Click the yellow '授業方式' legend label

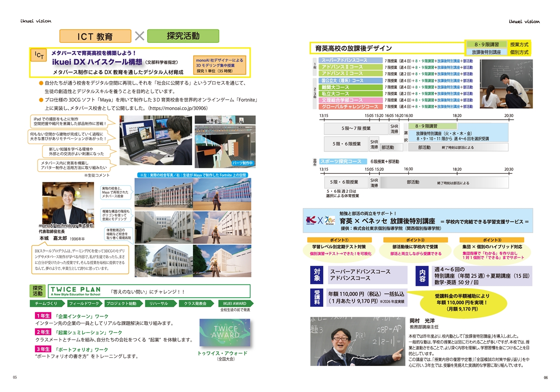[x=519, y=45]
